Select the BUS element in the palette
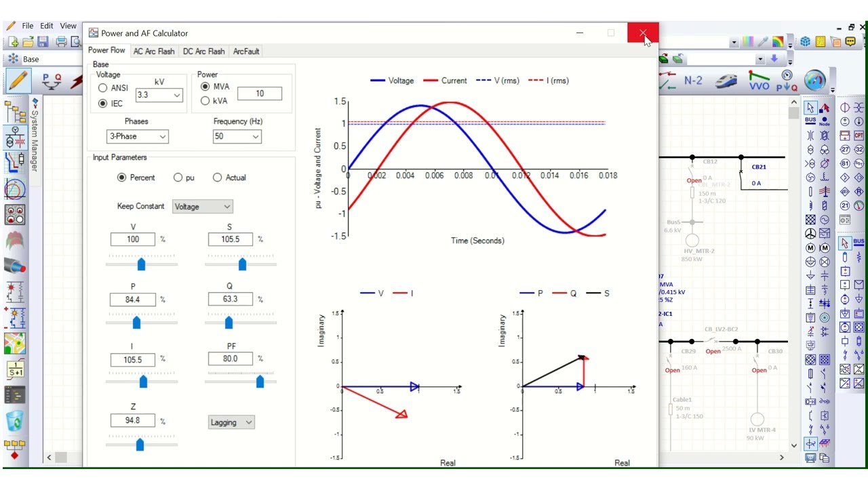The width and height of the screenshot is (868, 488). click(810, 121)
